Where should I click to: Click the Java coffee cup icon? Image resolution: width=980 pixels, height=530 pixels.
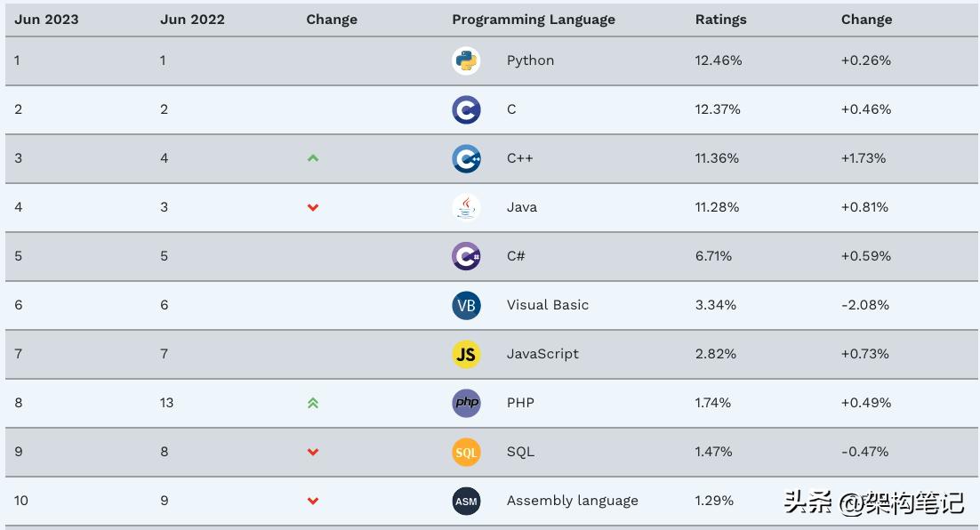click(x=466, y=207)
